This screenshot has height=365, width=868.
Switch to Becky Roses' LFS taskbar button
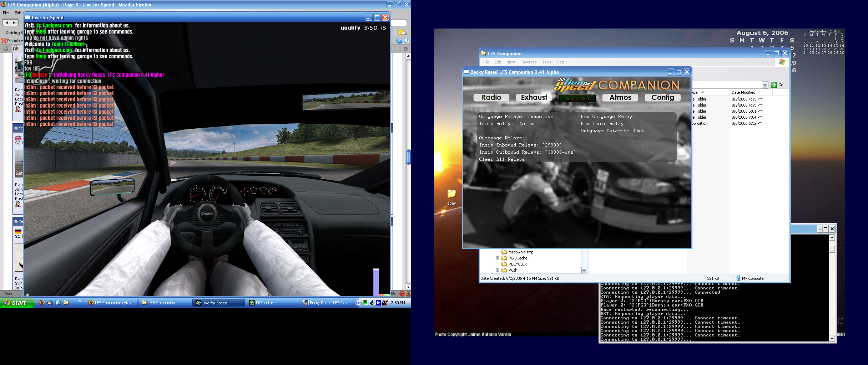[x=326, y=303]
